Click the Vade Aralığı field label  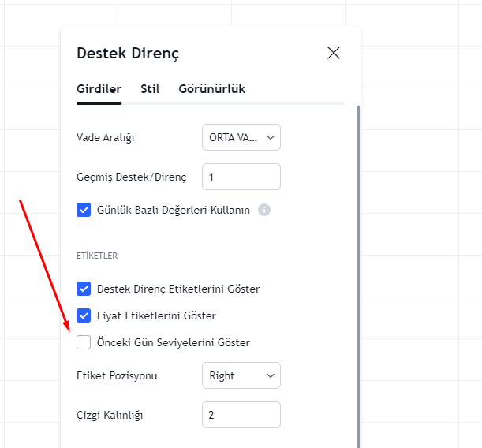click(106, 137)
